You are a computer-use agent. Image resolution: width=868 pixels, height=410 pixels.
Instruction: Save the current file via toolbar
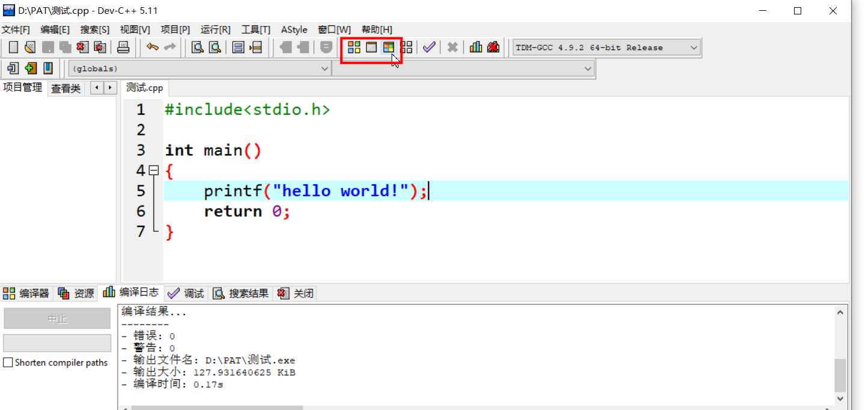48,47
